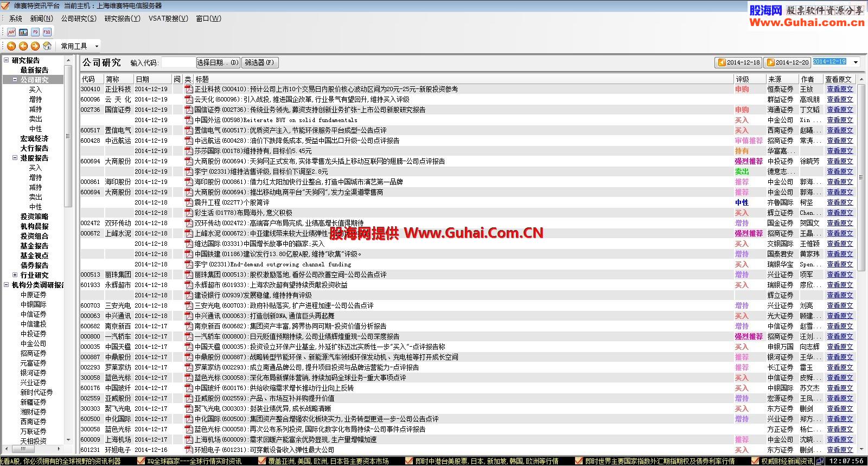
Task: Jump to date 2014-12-20 button
Action: (787, 62)
